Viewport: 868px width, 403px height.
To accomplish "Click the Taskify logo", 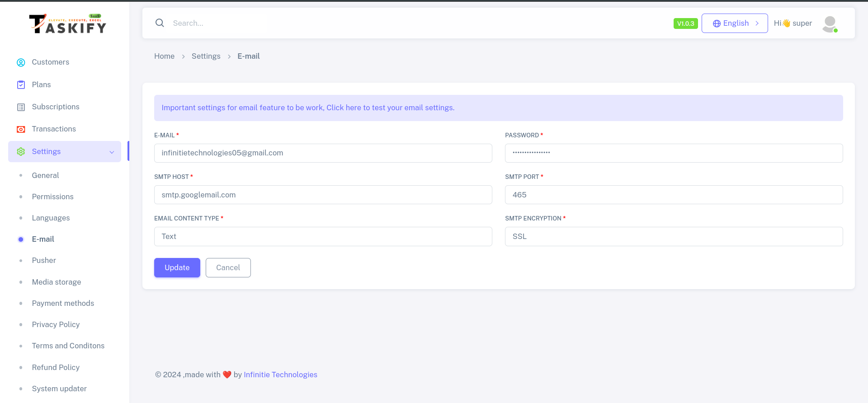I will click(68, 24).
